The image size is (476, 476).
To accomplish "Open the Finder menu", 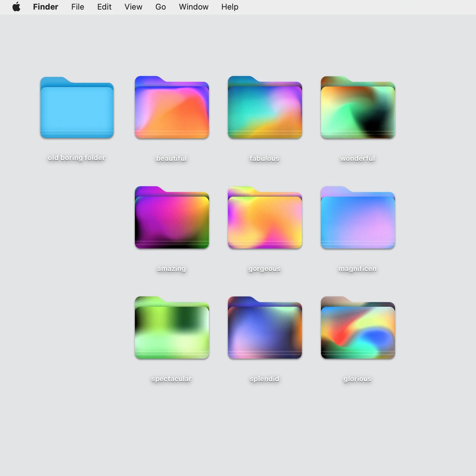I will 45,7.
